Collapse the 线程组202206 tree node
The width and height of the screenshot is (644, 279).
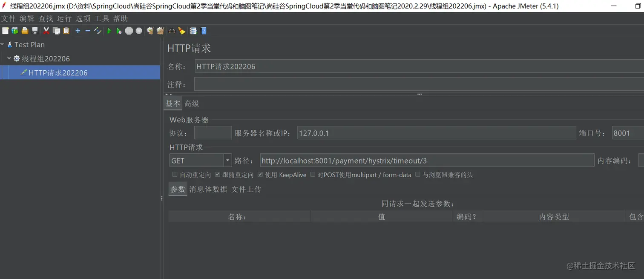coord(9,58)
